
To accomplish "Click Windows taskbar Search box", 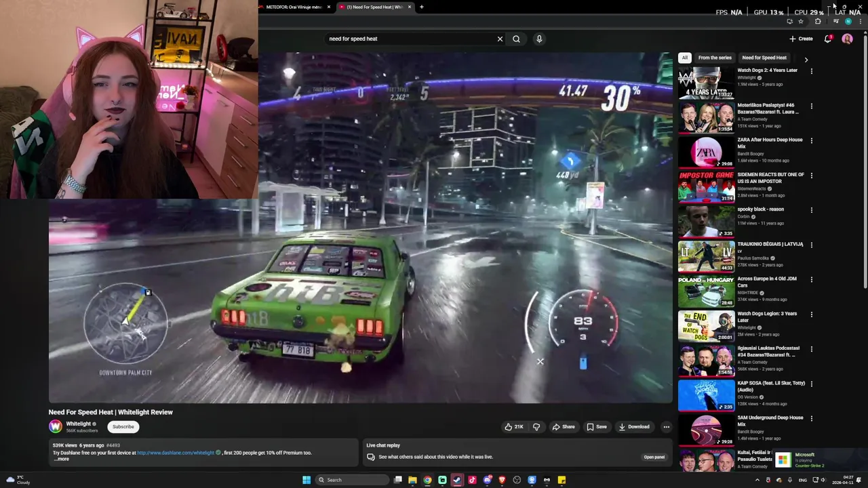I will coord(351,480).
